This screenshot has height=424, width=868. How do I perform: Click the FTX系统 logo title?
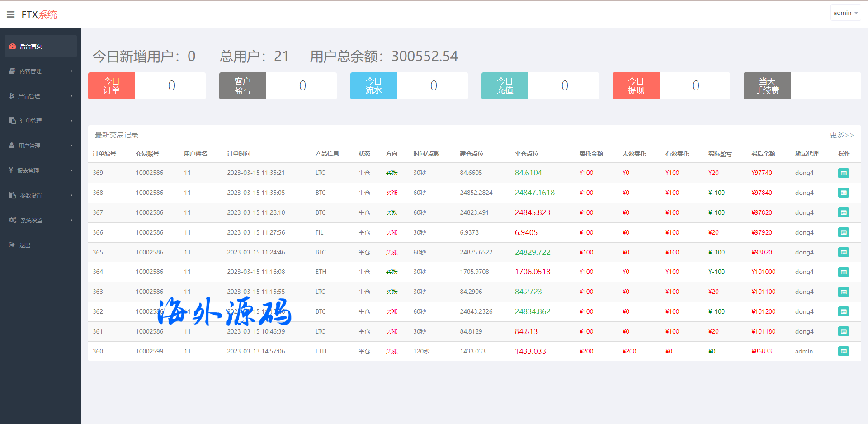tap(39, 14)
